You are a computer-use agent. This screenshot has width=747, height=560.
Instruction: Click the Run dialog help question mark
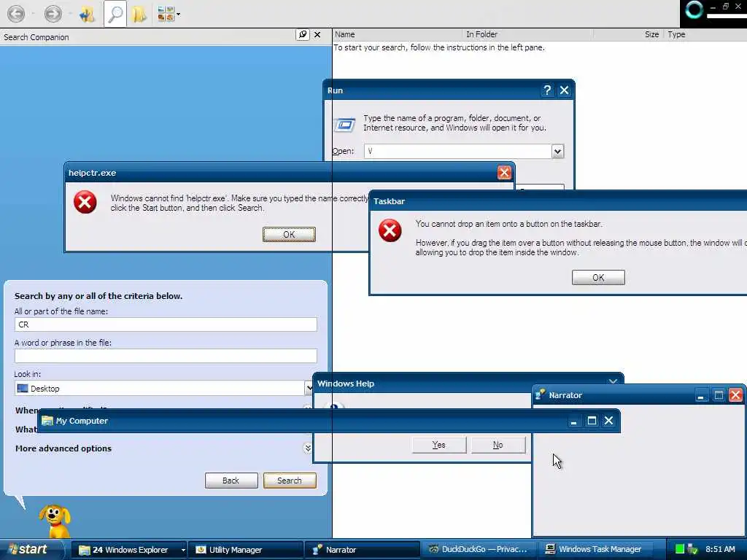(547, 90)
